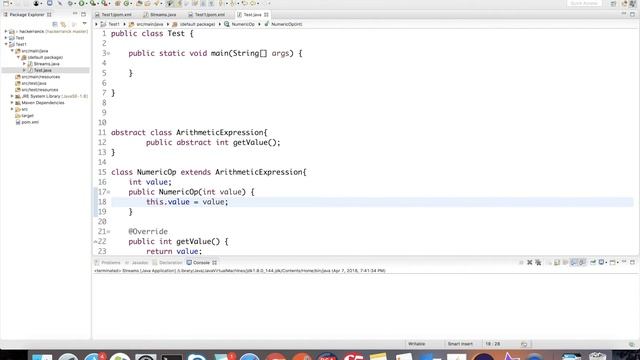Click NumericOp(int) constructor in breadcrumb
The image size is (640, 360).
coord(283,24)
